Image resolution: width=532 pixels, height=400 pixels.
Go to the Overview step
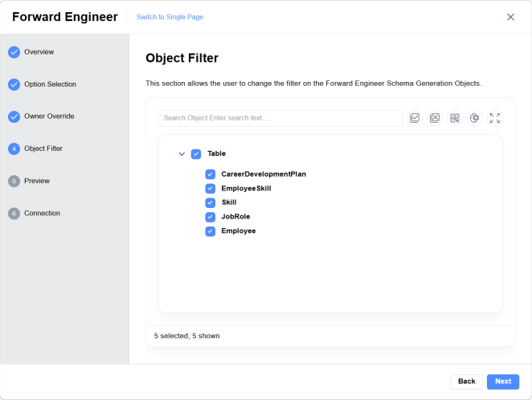[39, 52]
